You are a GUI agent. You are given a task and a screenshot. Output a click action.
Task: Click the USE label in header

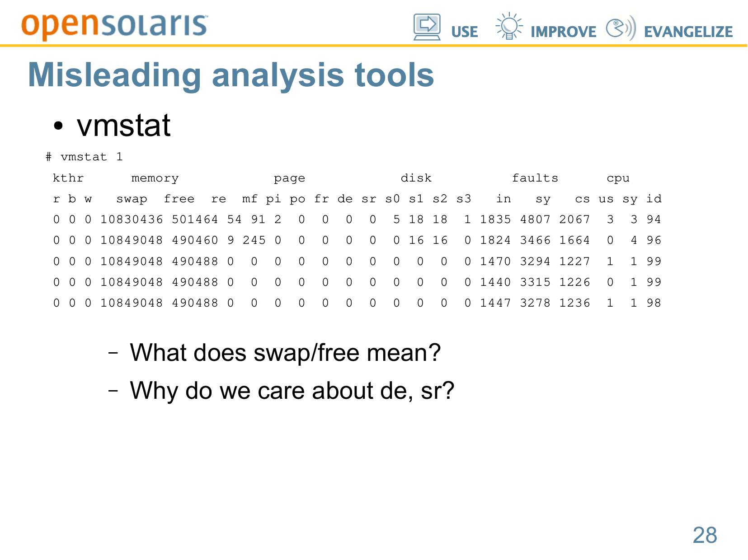tap(464, 32)
